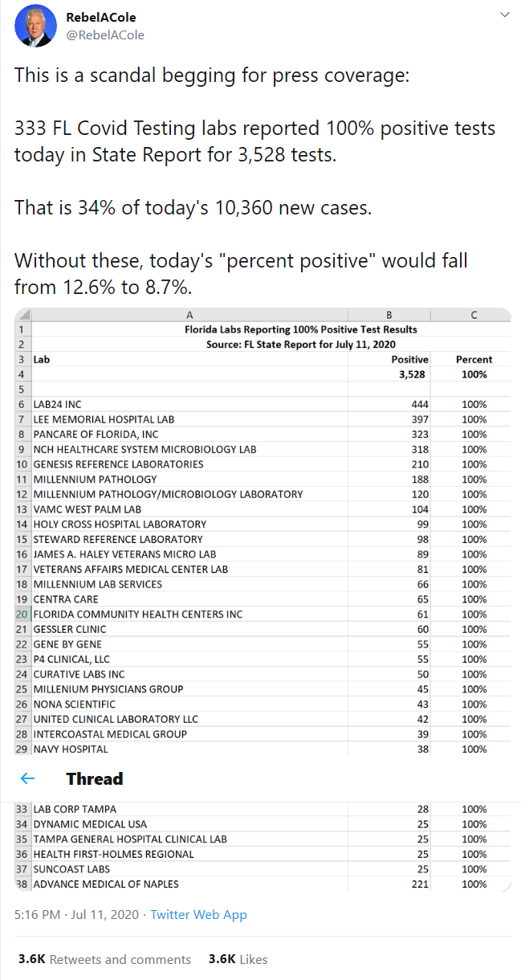Select column C header in spreadsheet image

click(474, 315)
